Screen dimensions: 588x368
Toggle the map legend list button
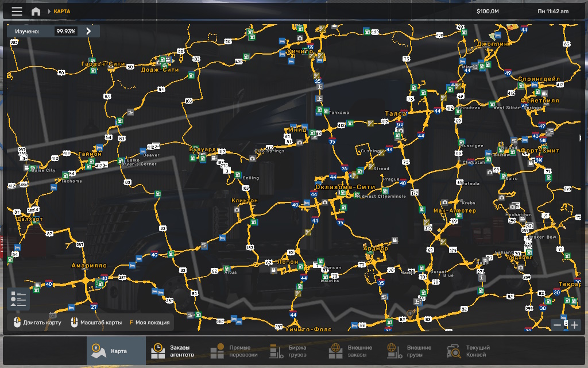(x=18, y=298)
